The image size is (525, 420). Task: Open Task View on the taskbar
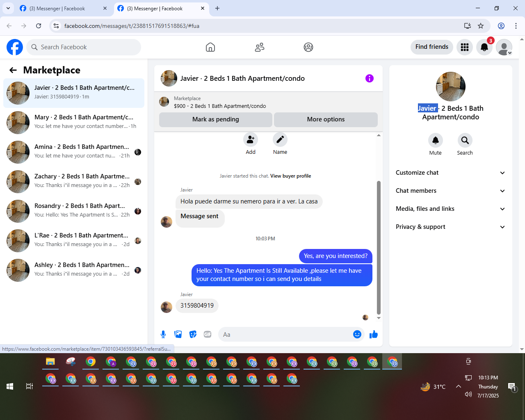30,386
